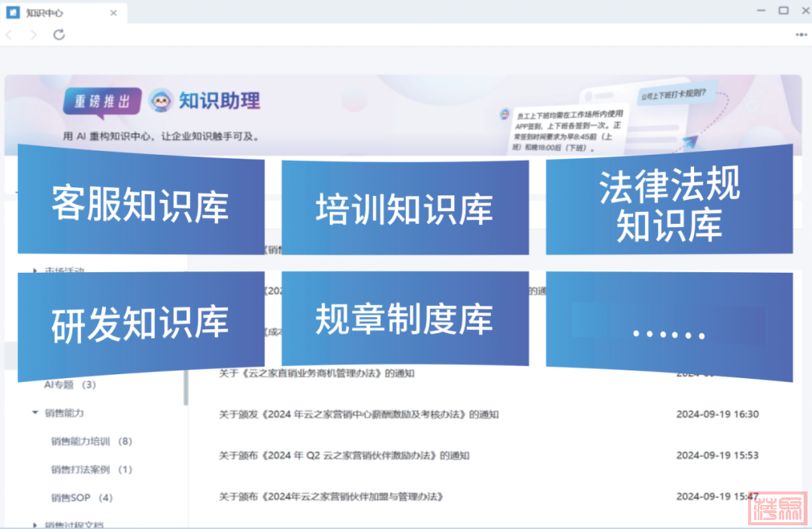
Task: Select 销售能力培训 (8) in sidebar
Action: click(x=91, y=441)
